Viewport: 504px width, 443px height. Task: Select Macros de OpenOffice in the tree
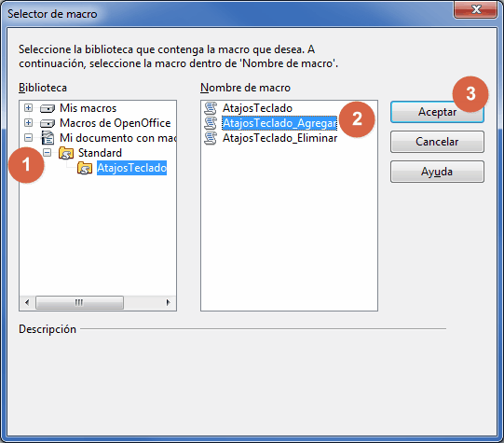116,123
